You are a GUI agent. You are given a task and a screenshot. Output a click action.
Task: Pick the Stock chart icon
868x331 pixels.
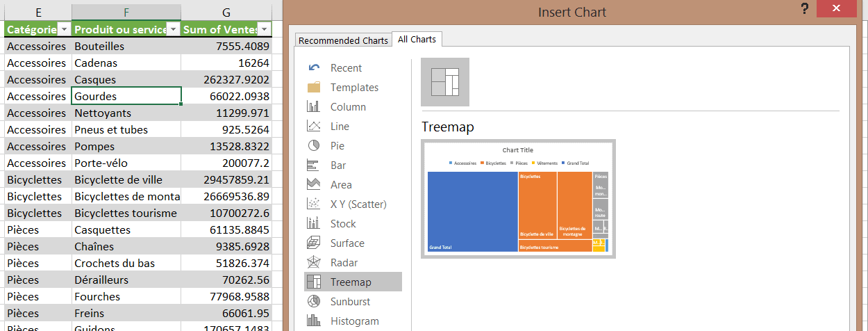coord(314,224)
